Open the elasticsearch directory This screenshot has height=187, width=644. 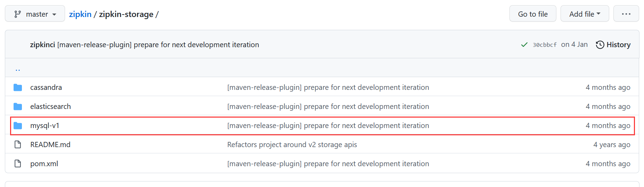[50, 107]
